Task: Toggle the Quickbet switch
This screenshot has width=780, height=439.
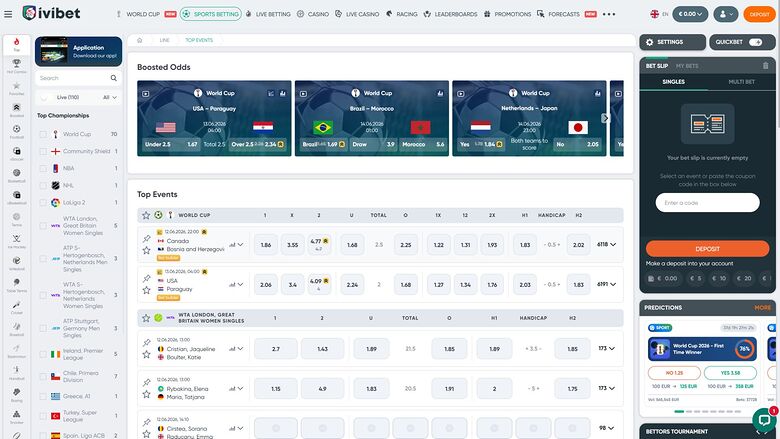Action: coord(755,42)
